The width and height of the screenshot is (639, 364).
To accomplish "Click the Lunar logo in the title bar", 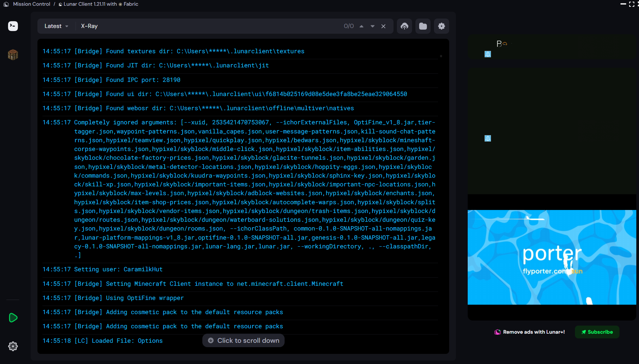I will pyautogui.click(x=6, y=4).
